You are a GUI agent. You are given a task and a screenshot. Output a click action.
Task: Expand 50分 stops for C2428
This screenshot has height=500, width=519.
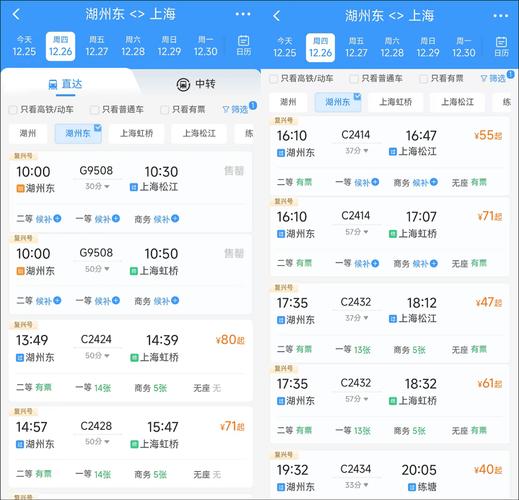pyautogui.click(x=97, y=441)
